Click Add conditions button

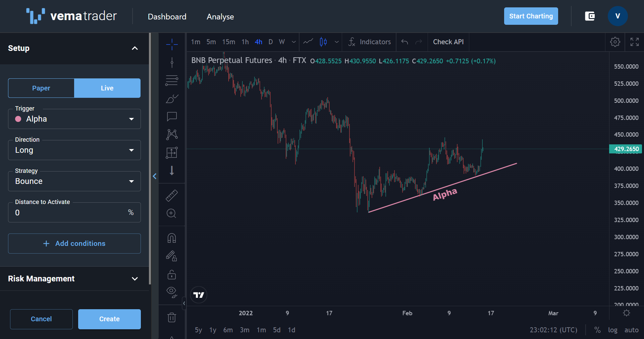tap(74, 244)
